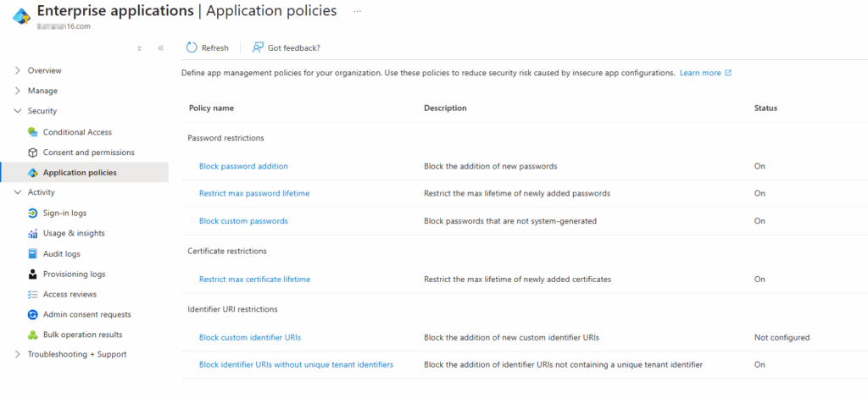
Task: Expand the Overview section chevron
Action: [18, 70]
